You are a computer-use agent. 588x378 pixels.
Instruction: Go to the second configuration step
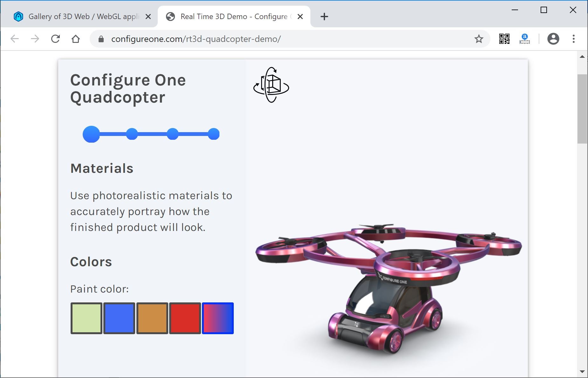point(132,134)
